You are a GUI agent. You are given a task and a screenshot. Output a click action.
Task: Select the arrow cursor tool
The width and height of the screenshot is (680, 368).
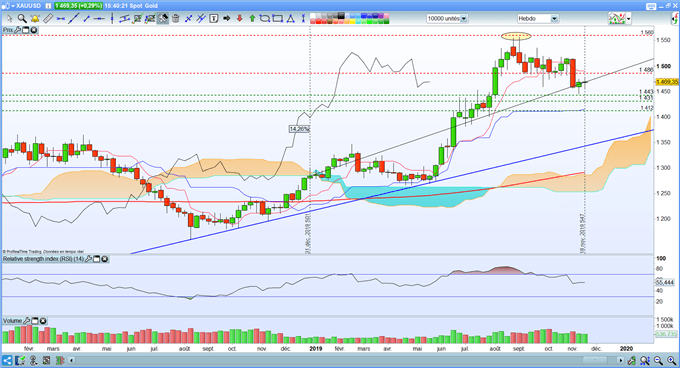click(10, 19)
